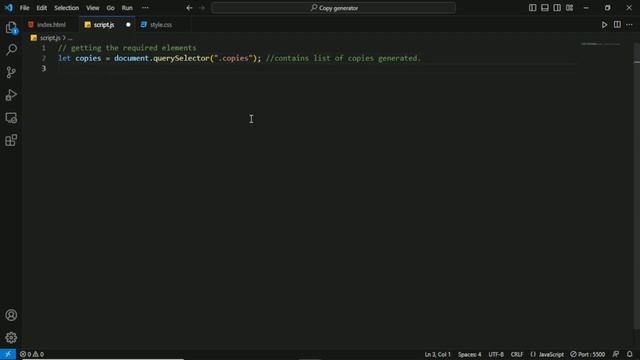Viewport: 640px width, 360px height.
Task: Change indentation via Spaces: 4
Action: [469, 354]
